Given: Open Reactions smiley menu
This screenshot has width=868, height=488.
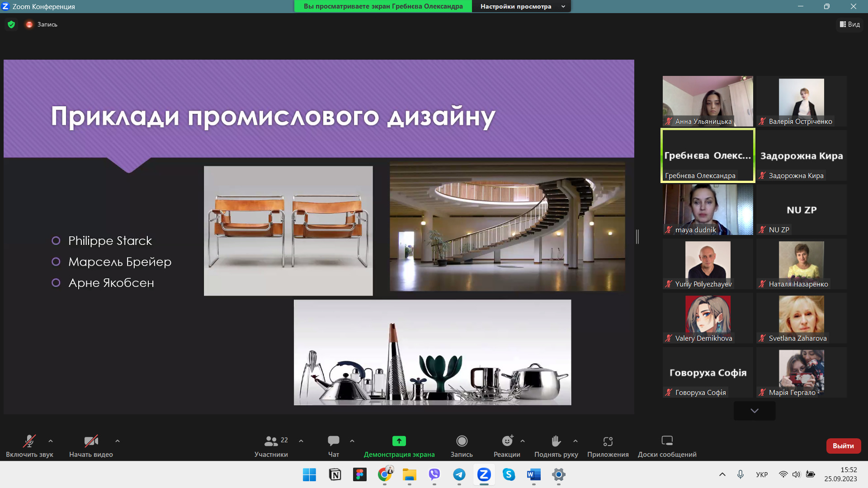Looking at the screenshot, I should point(507,441).
